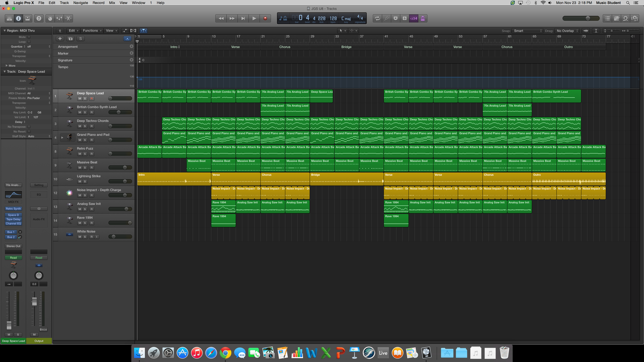Click the Stereo Out output button
644x362 pixels.
point(13,246)
